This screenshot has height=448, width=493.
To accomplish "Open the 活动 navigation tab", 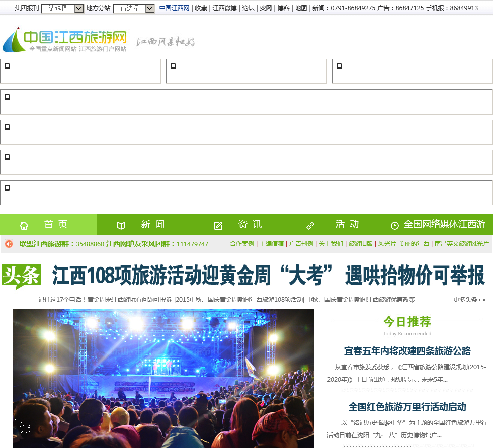I will tap(340, 224).
